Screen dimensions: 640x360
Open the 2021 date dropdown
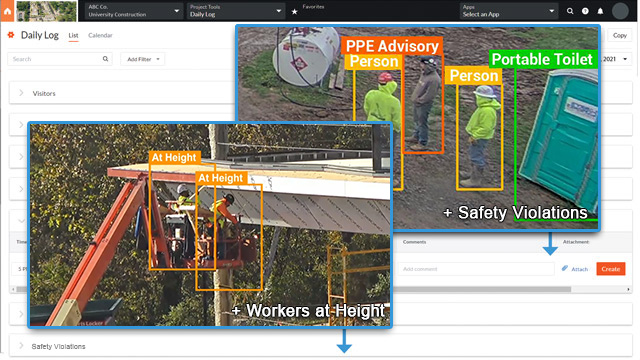tap(615, 59)
